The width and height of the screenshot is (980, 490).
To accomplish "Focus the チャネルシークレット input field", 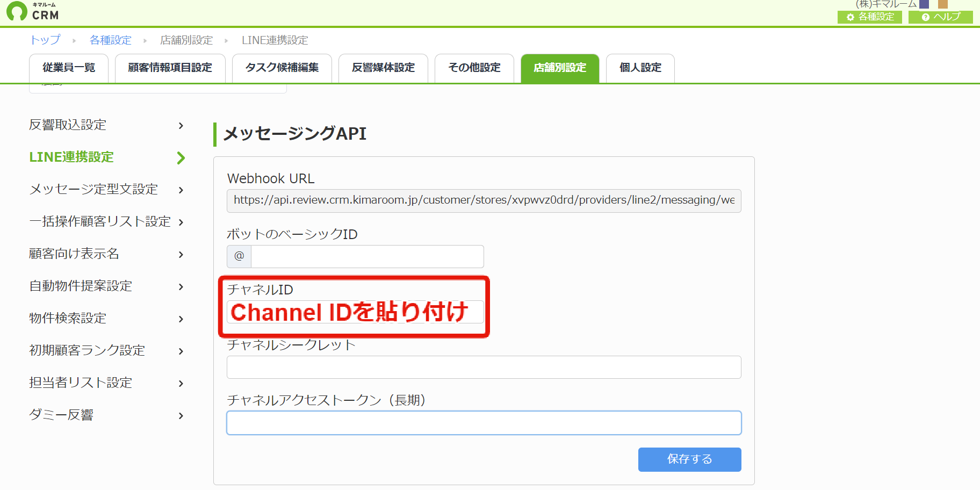I will pyautogui.click(x=484, y=367).
